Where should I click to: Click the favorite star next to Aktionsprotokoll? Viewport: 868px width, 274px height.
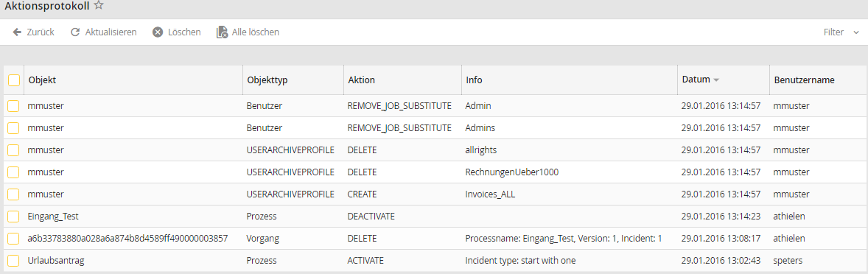pos(99,6)
